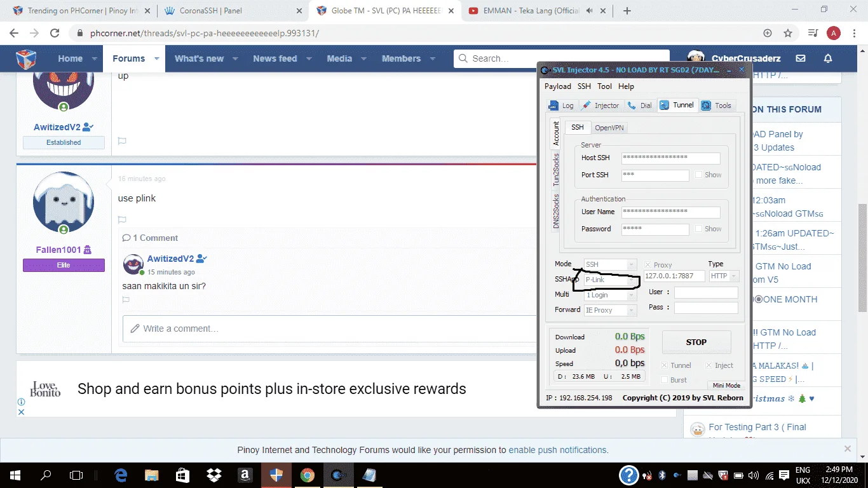The height and width of the screenshot is (488, 868).
Task: Toggle Show checkbox for Password
Action: 699,229
